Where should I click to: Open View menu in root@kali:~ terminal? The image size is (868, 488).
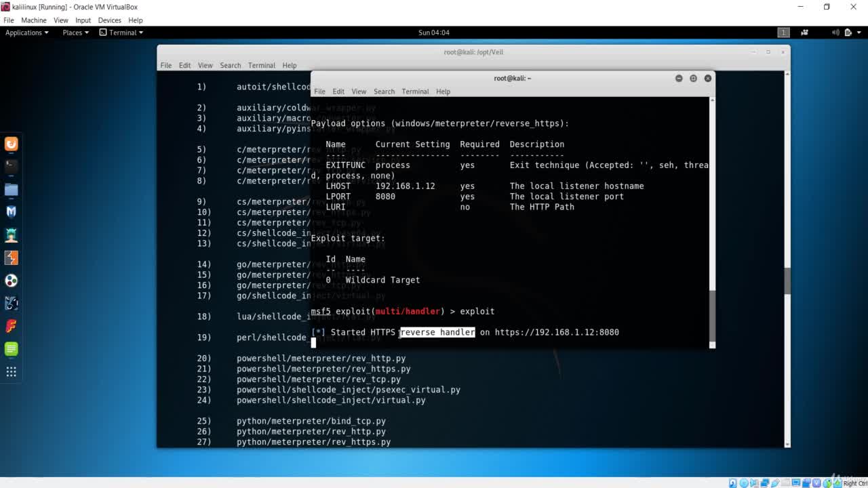coord(359,91)
